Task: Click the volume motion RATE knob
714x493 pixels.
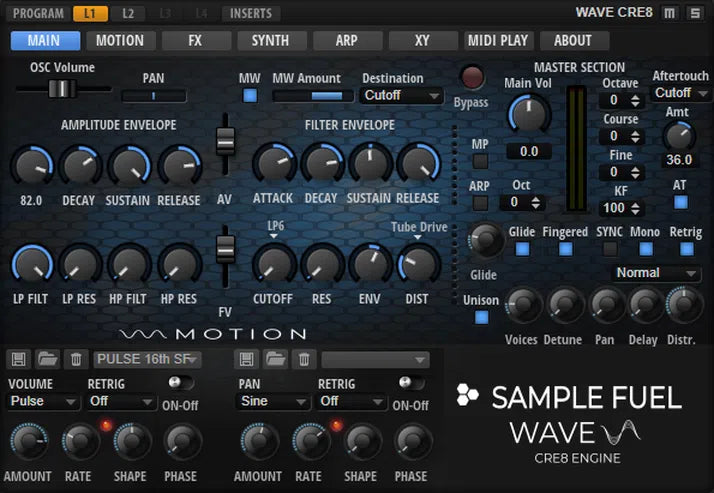Action: coord(80,441)
